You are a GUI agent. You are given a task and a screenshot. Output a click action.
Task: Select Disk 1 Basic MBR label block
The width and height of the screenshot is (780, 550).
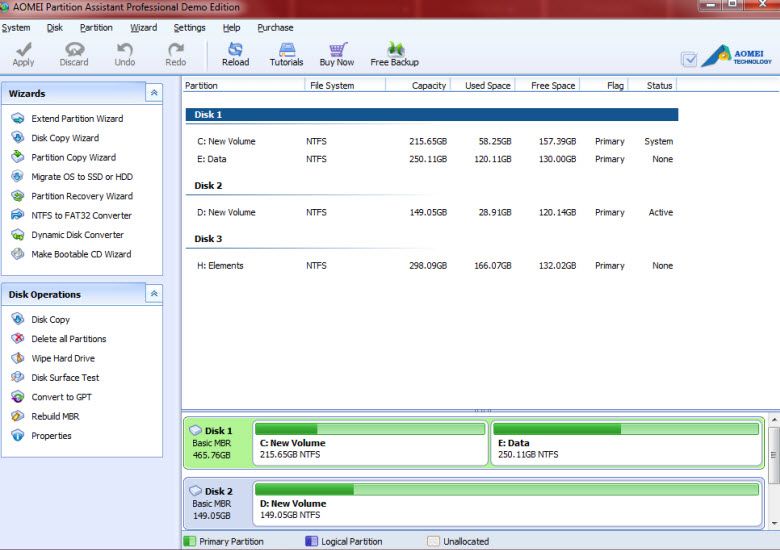pos(217,443)
